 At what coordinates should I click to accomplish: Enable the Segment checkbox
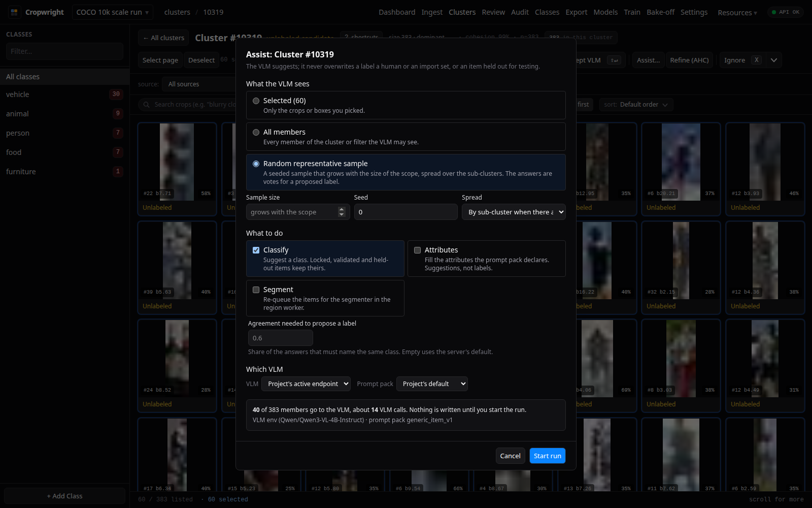[256, 290]
